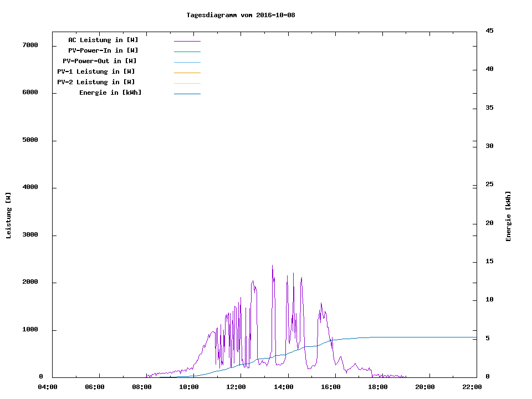This screenshot has height=399, width=532.
Task: Click the 12:00 time axis tick label
Action: click(x=237, y=387)
